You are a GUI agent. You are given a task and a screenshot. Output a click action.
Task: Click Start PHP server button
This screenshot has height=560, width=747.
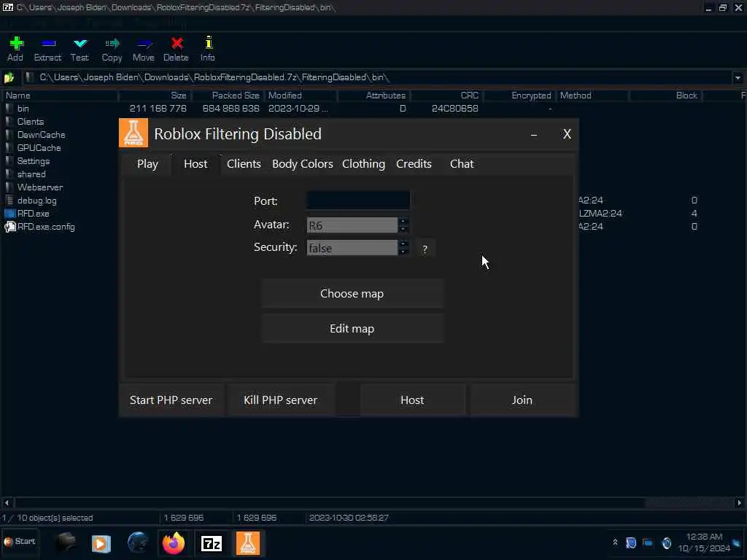171,400
